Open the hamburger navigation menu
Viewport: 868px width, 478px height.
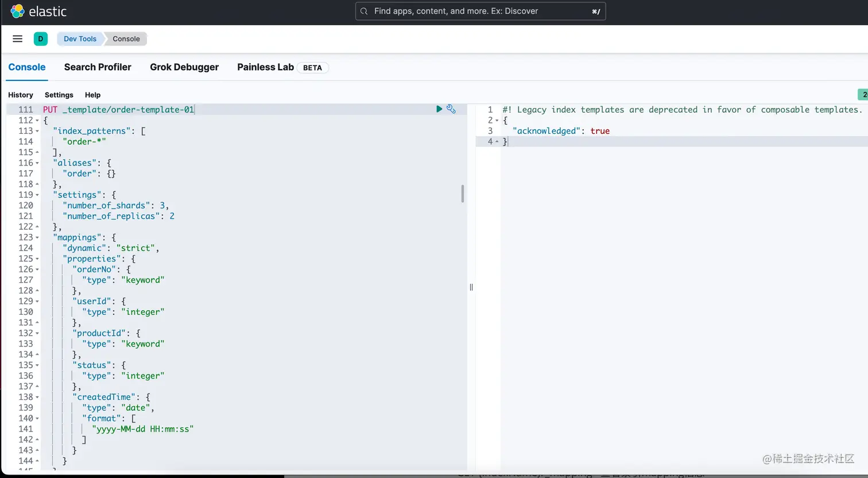click(x=18, y=38)
